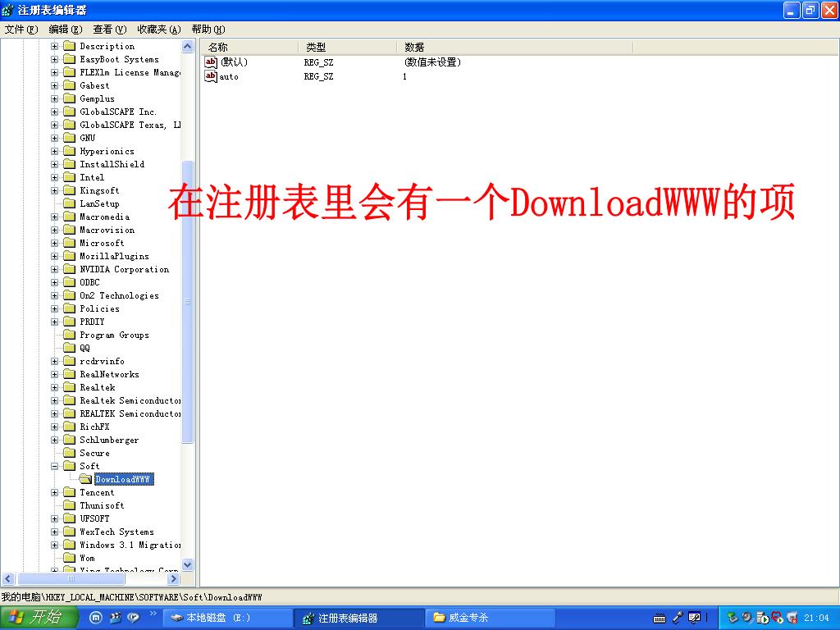Expand the Microsoft key node
The height and width of the screenshot is (630, 840).
click(55, 243)
